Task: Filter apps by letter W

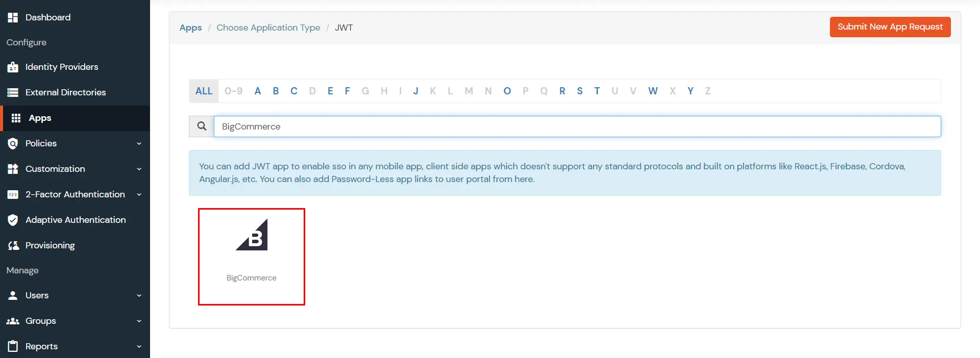Action: (653, 91)
